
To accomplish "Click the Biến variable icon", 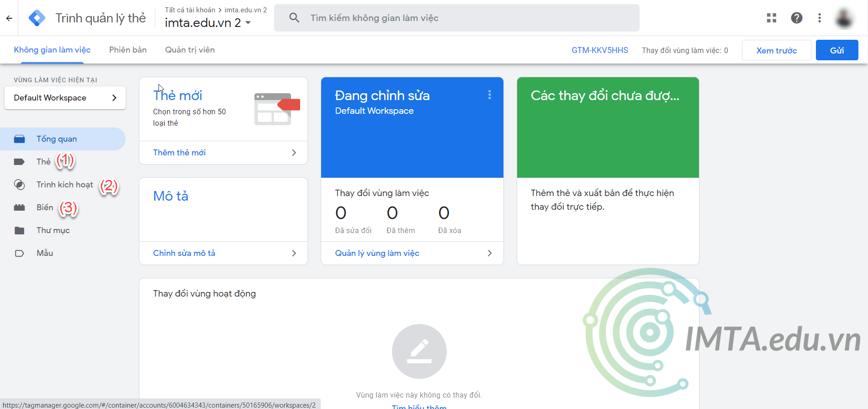I will (x=19, y=207).
